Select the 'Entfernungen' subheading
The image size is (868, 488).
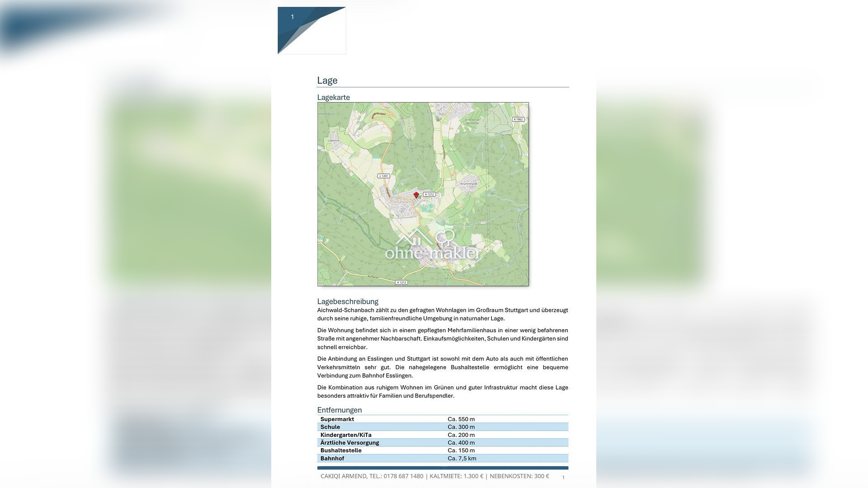point(340,410)
